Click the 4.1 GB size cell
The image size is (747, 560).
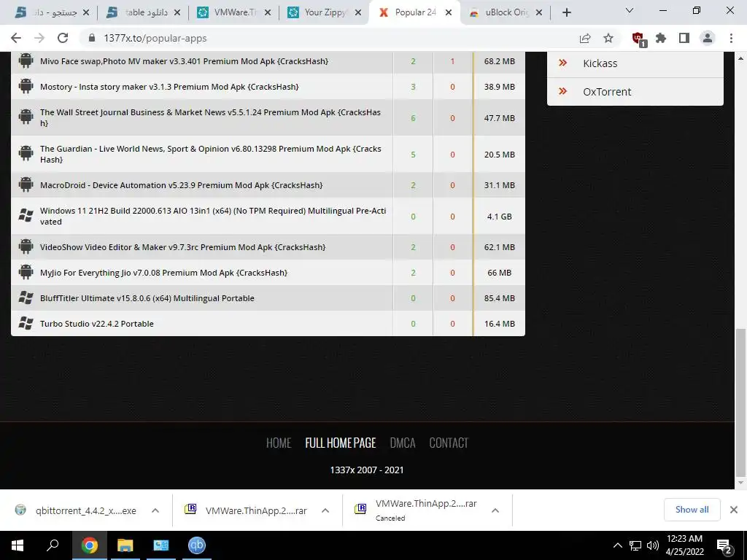point(499,216)
